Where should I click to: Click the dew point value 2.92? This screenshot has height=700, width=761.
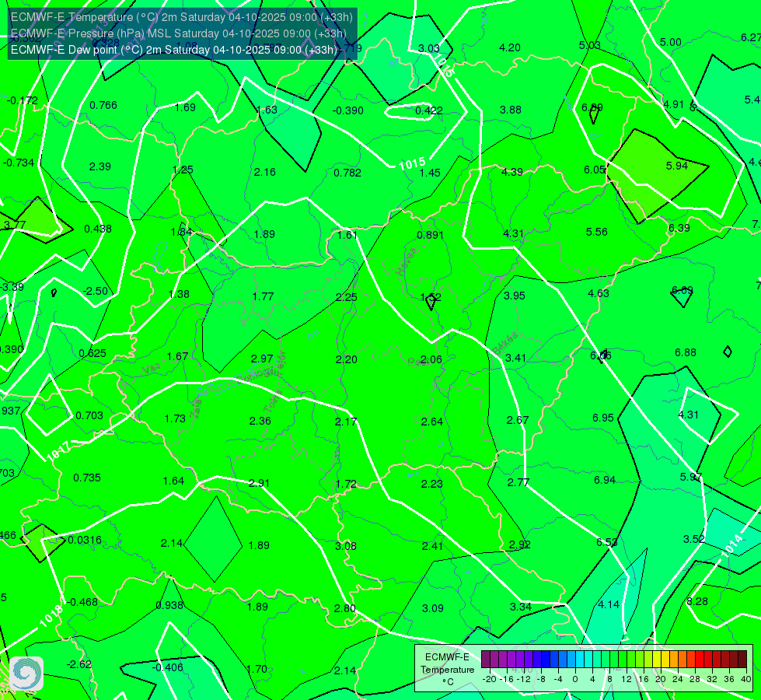pyautogui.click(x=519, y=544)
